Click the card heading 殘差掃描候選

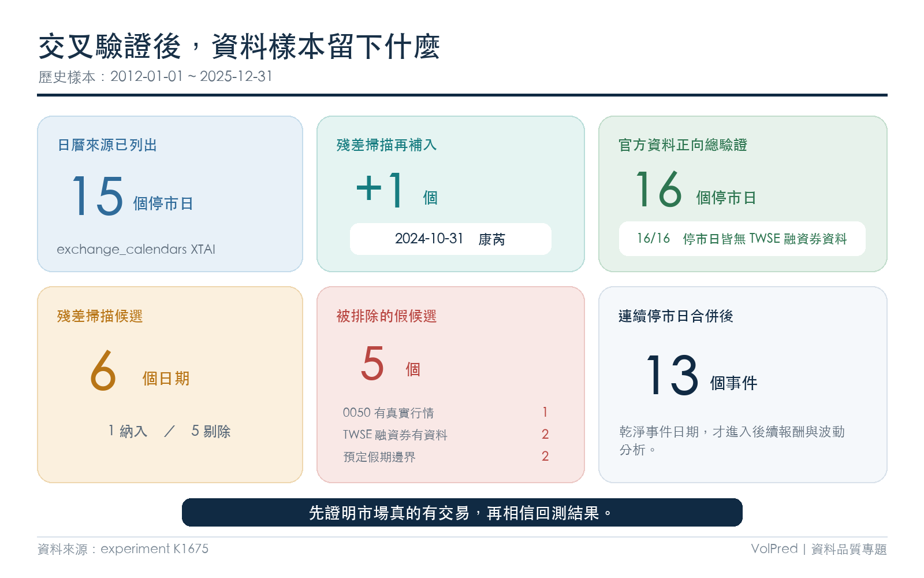pos(100,316)
